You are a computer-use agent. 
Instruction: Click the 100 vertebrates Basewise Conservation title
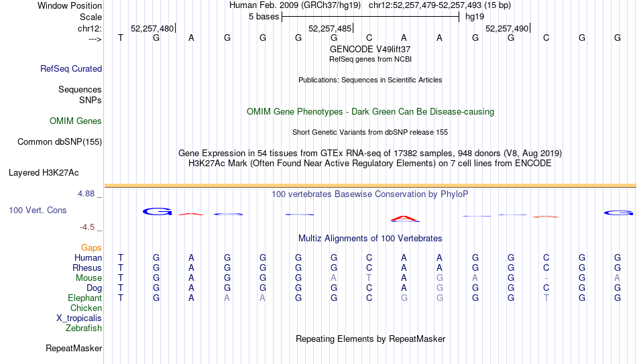[x=370, y=194]
